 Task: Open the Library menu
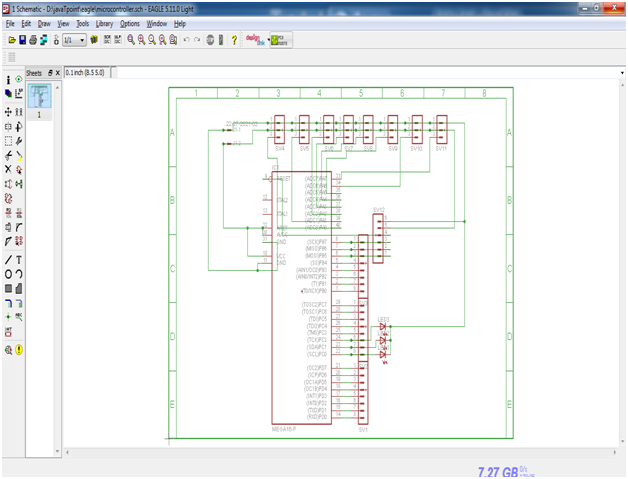(104, 24)
